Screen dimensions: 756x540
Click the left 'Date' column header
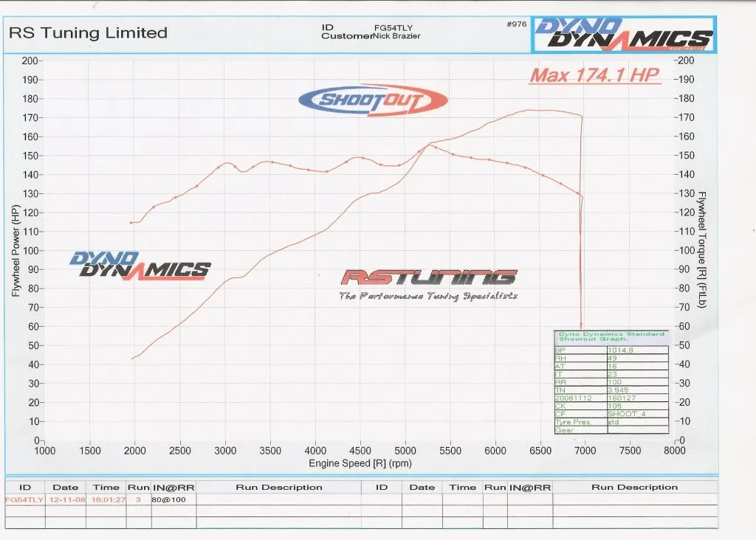point(66,487)
